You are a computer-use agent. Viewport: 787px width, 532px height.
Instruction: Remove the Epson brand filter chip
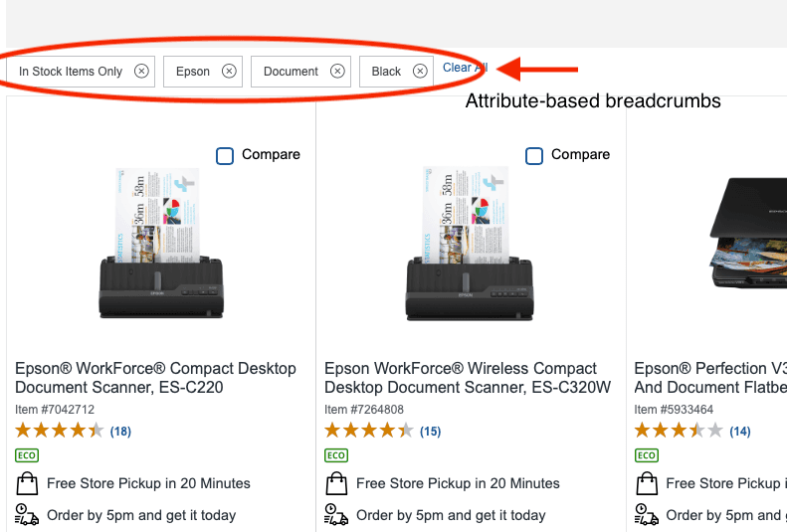[229, 72]
